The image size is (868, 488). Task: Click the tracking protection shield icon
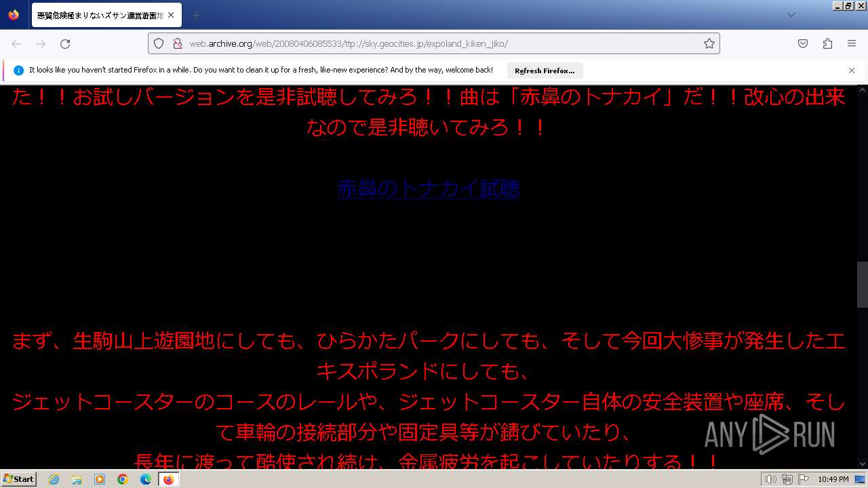(x=159, y=43)
